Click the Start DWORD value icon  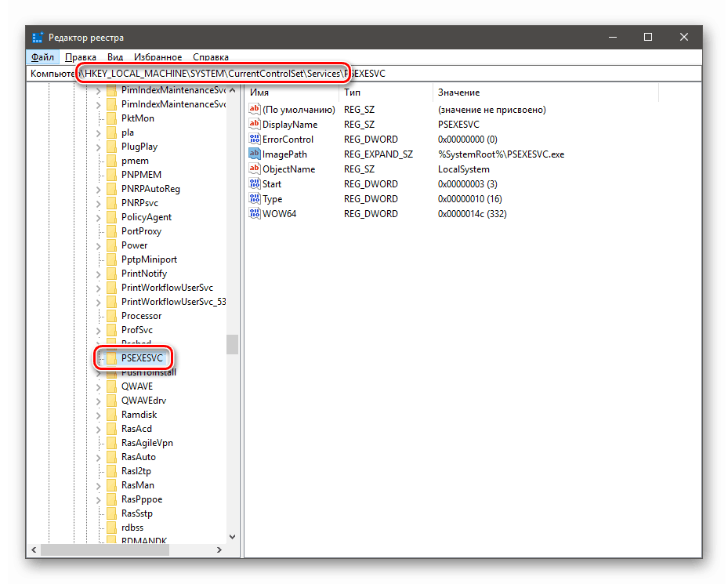click(255, 183)
